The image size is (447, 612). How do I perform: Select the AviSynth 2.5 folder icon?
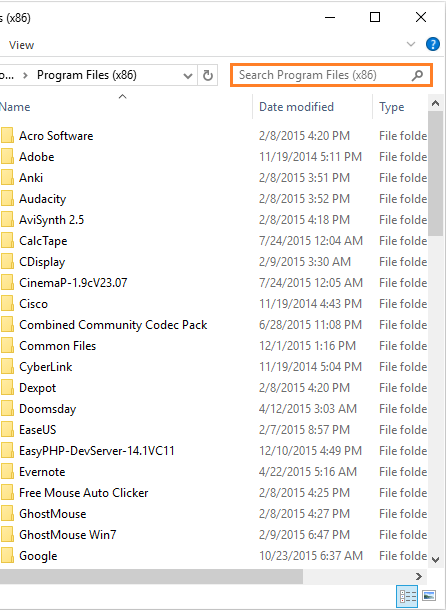(x=7, y=219)
